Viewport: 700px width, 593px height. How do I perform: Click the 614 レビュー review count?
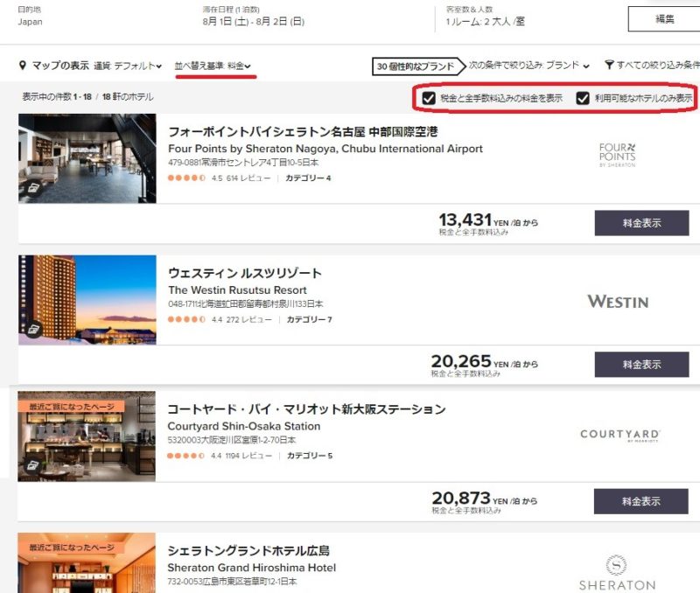pyautogui.click(x=248, y=178)
